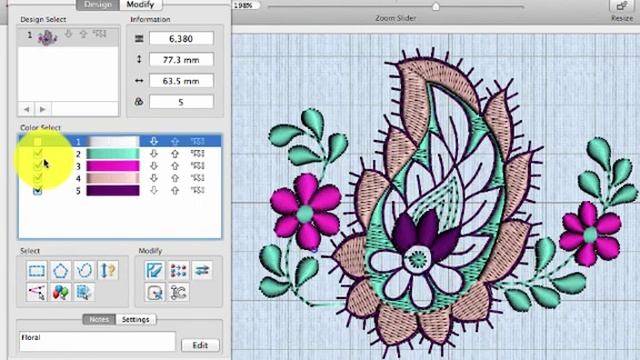640x360 pixels.
Task: Choose the polygon point select tool
Action: pyautogui.click(x=60, y=271)
